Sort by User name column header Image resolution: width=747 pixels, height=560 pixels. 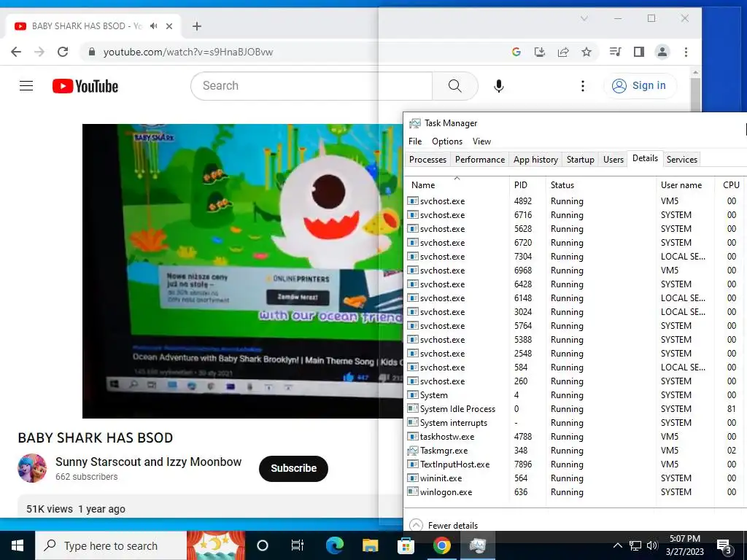tap(685, 184)
